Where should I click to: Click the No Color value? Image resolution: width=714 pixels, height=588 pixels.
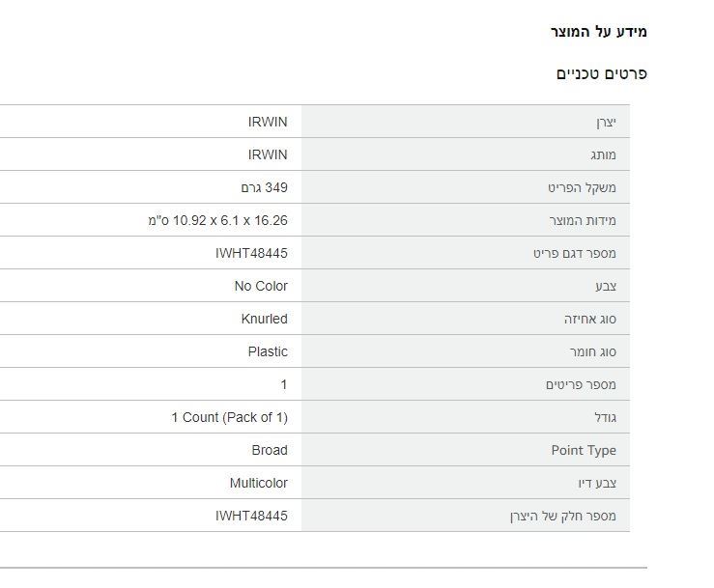click(x=261, y=286)
